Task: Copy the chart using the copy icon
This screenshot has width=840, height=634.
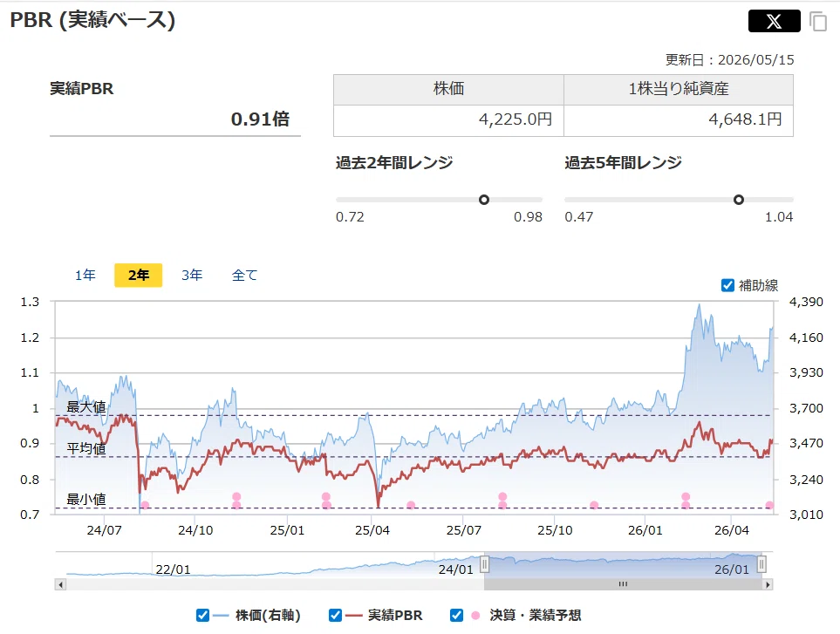Action: tap(818, 22)
